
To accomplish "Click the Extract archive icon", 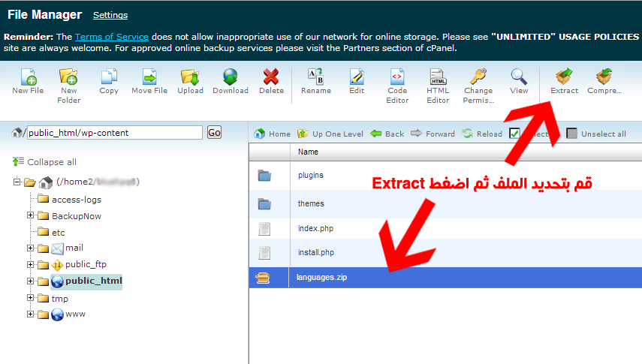I will [x=564, y=77].
